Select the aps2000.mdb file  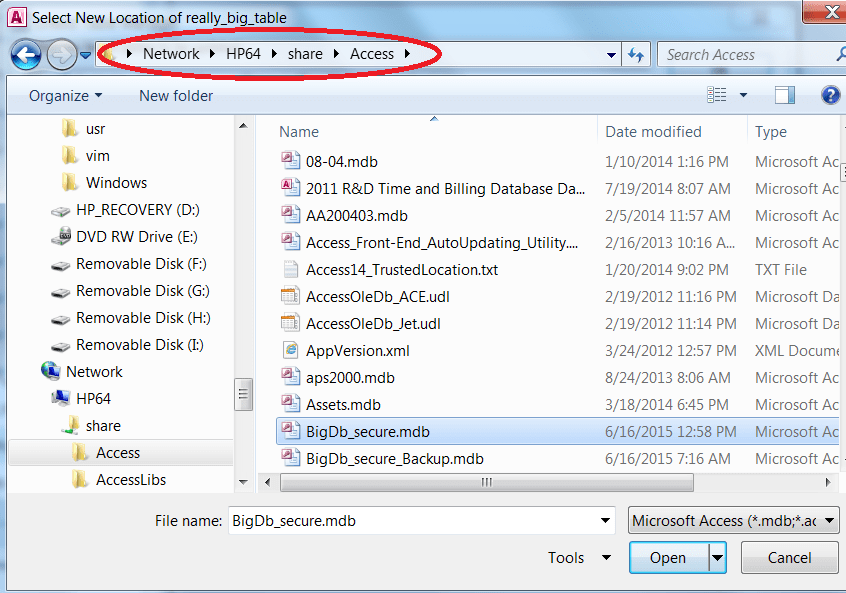[350, 378]
